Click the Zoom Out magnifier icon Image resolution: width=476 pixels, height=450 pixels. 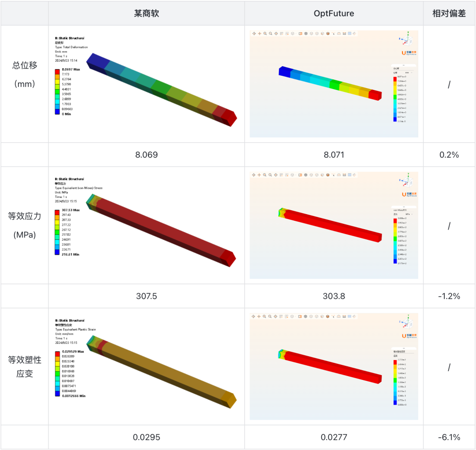[x=270, y=33]
